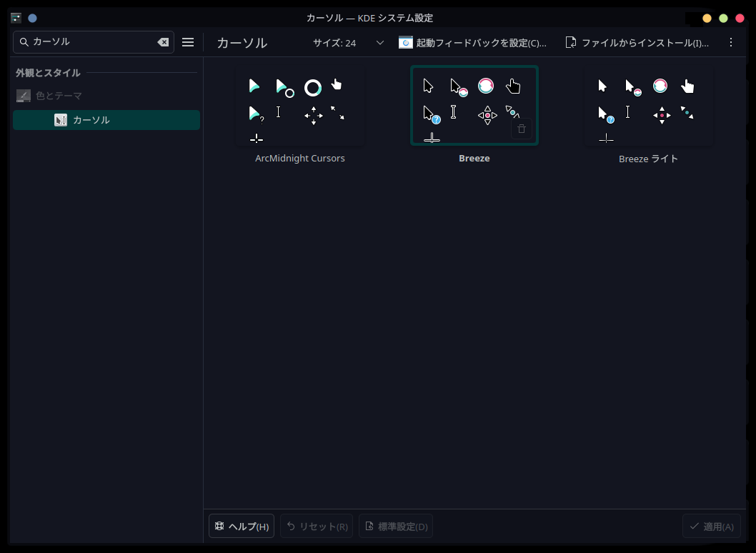Click ファイルからインストール(I)... button

637,43
